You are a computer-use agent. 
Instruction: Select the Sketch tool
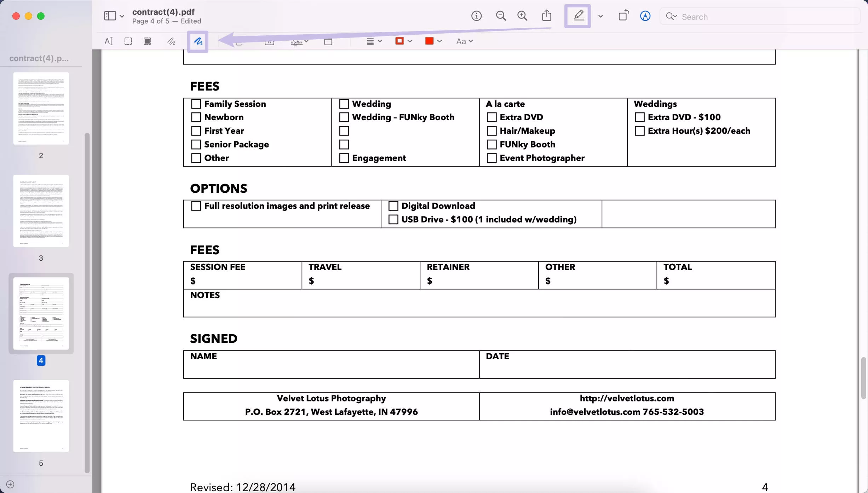171,41
